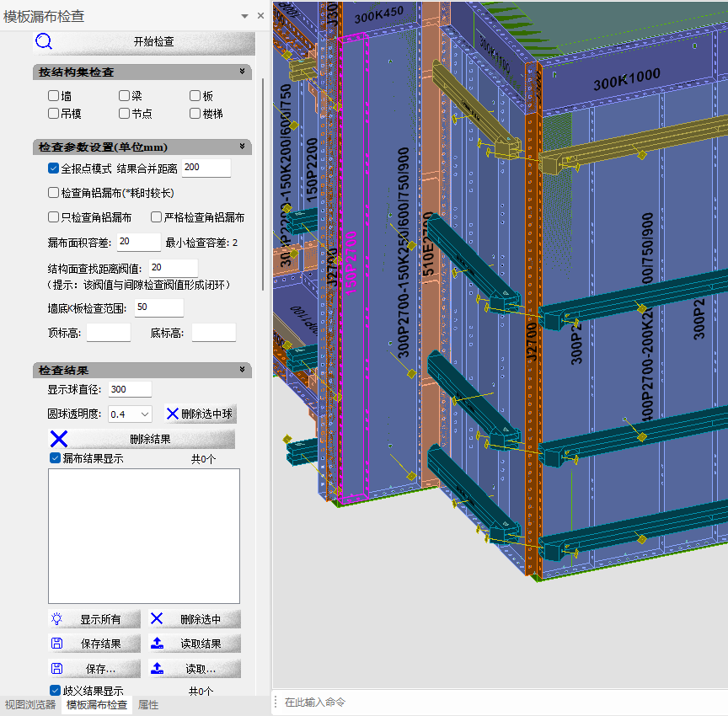
Task: Click the 结构面查找距离阀值 input field
Action: [174, 268]
